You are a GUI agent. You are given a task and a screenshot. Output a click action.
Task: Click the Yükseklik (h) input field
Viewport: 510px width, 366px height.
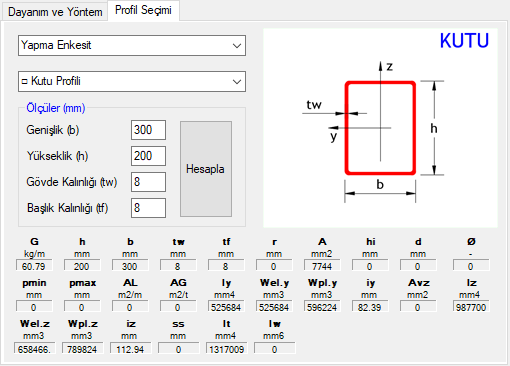pos(148,156)
